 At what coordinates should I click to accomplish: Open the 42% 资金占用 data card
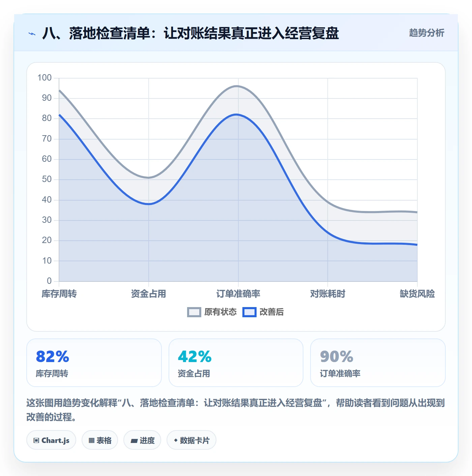[x=236, y=363]
